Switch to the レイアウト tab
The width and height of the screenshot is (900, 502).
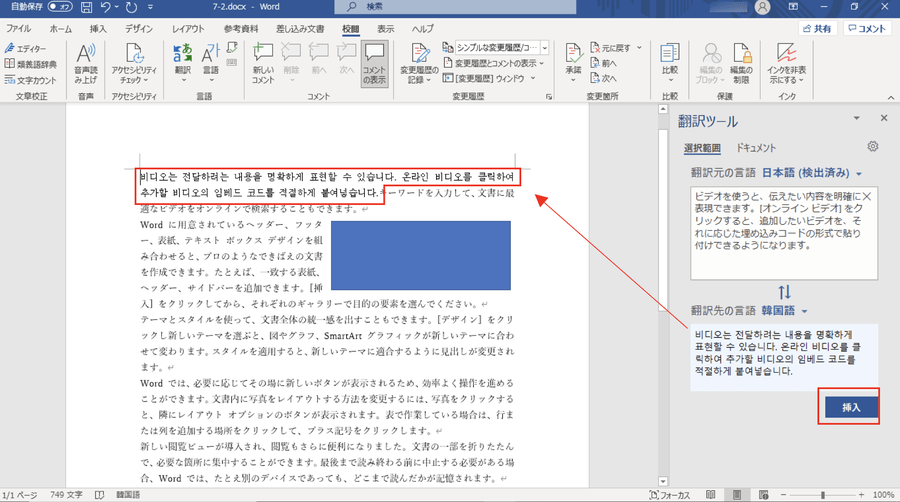pos(188,29)
